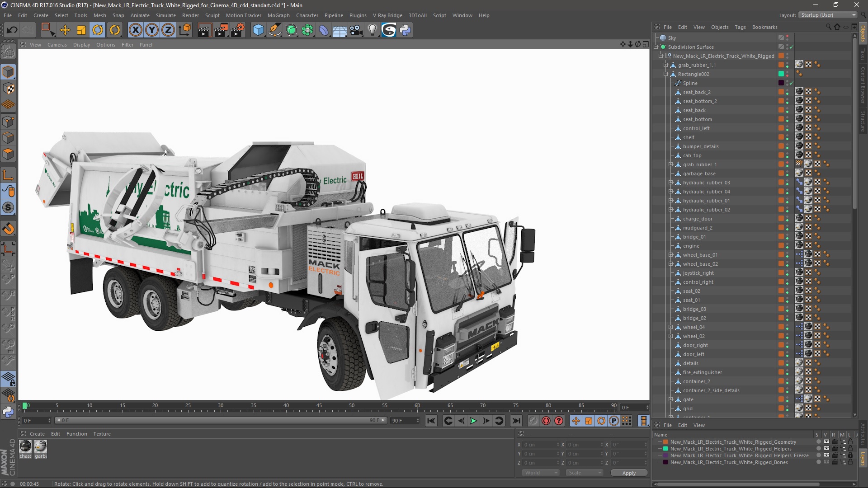The image size is (868, 488).
Task: Expand hydraulic_rubber_03 tree node
Action: coord(671,183)
